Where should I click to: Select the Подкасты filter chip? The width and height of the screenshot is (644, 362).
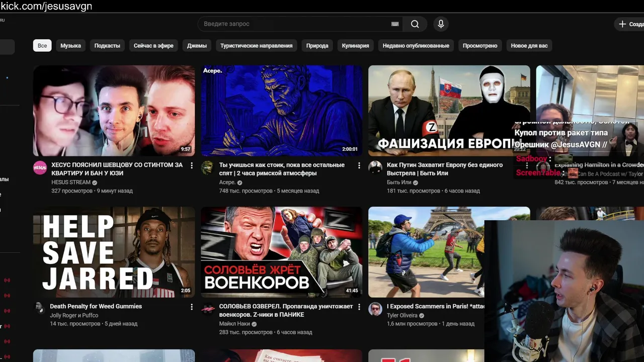107,46
